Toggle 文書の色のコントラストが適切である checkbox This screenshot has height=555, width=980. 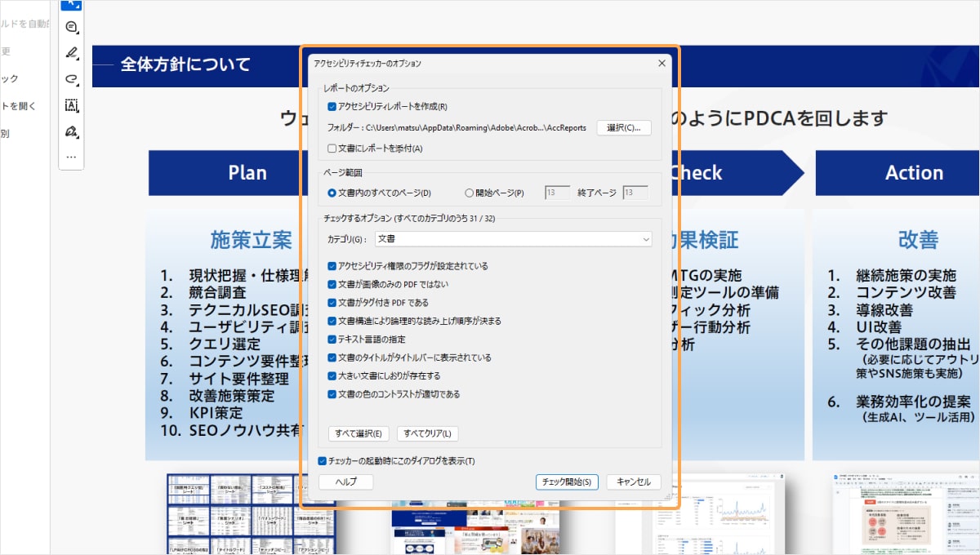332,394
